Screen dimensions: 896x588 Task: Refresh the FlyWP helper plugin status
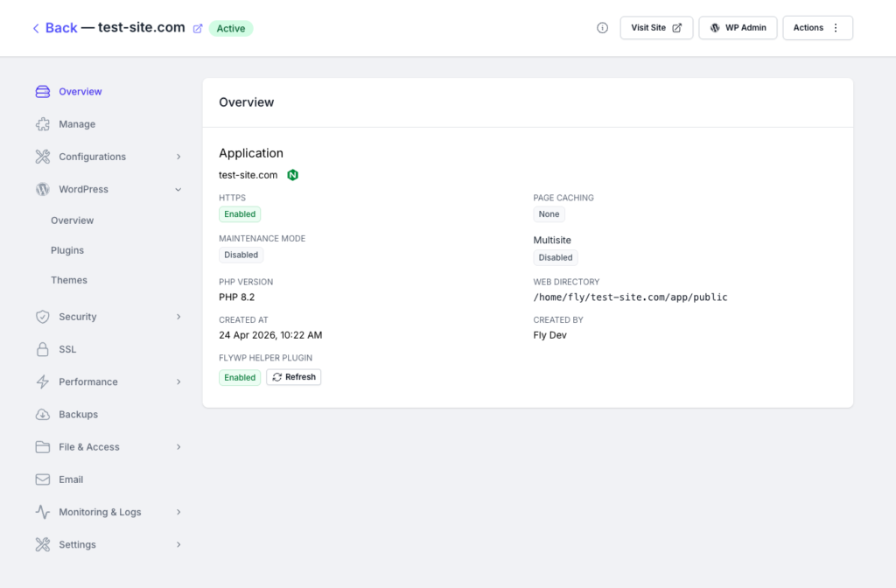(293, 377)
